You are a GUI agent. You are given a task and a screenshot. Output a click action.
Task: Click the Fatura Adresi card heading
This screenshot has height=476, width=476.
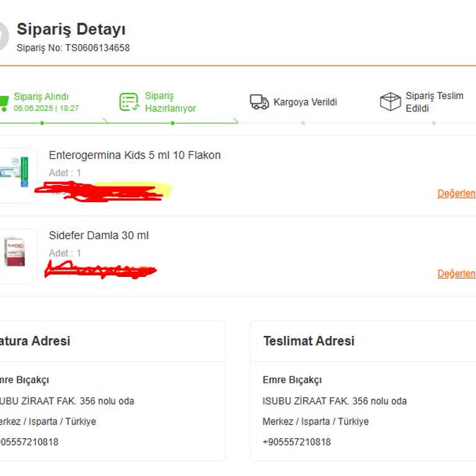(x=34, y=341)
